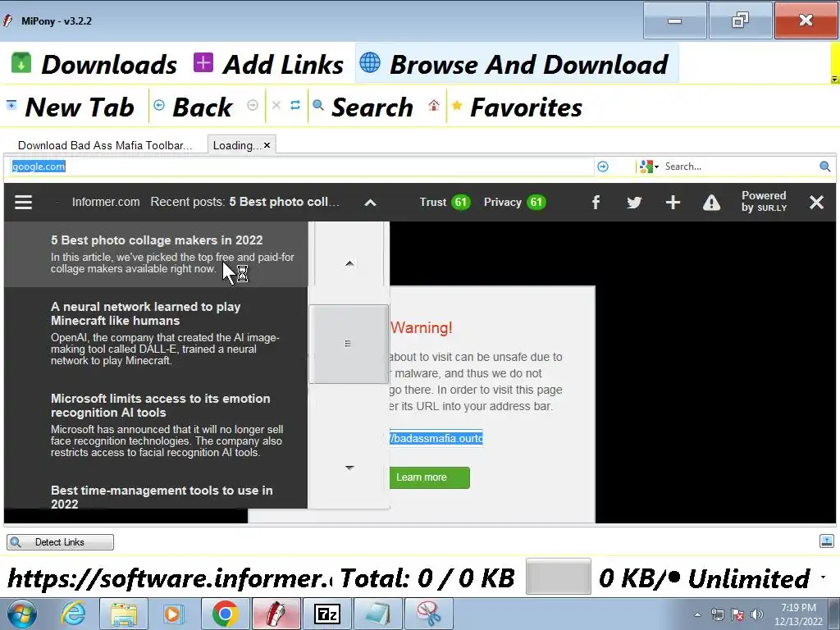Click the forward navigation arrow icon
840x630 pixels.
coord(253,105)
